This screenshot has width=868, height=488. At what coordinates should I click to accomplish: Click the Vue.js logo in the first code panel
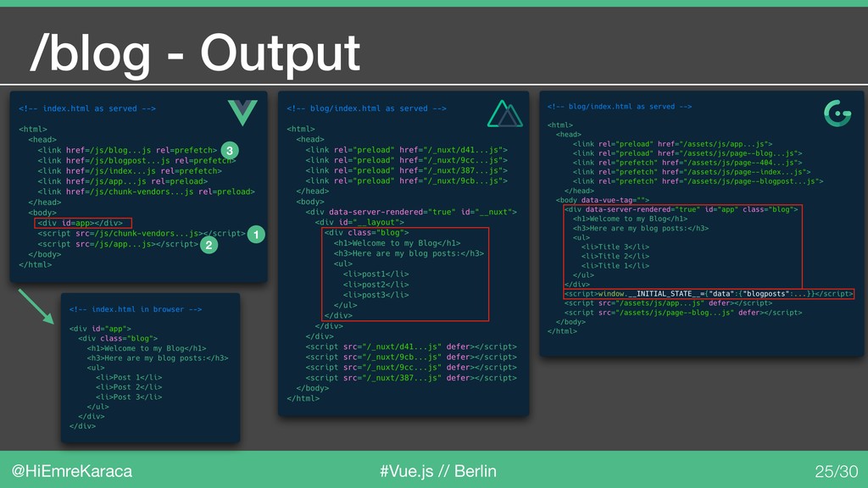pyautogui.click(x=242, y=113)
